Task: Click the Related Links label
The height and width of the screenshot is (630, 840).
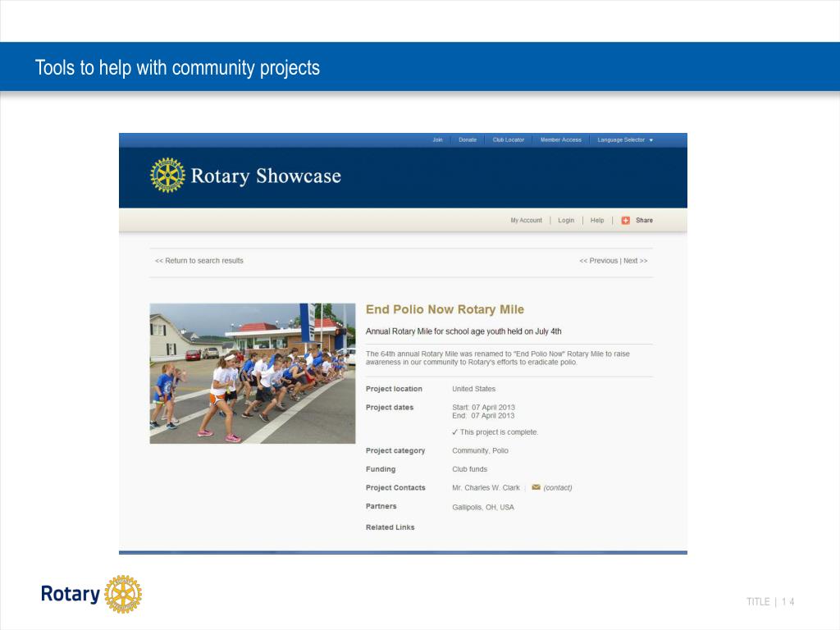Action: pos(390,527)
